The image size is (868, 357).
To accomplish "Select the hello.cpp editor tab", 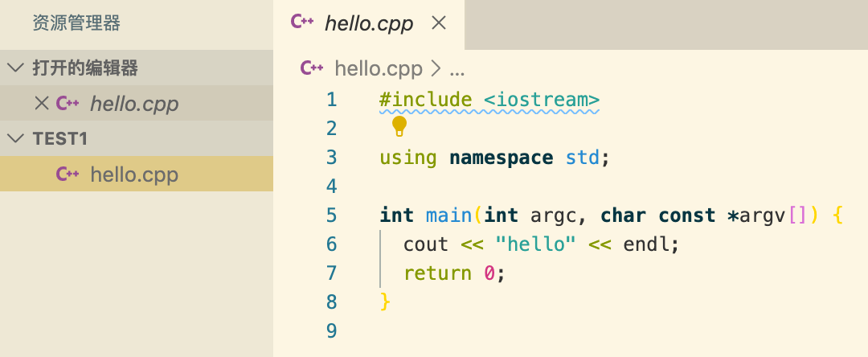I will [369, 24].
